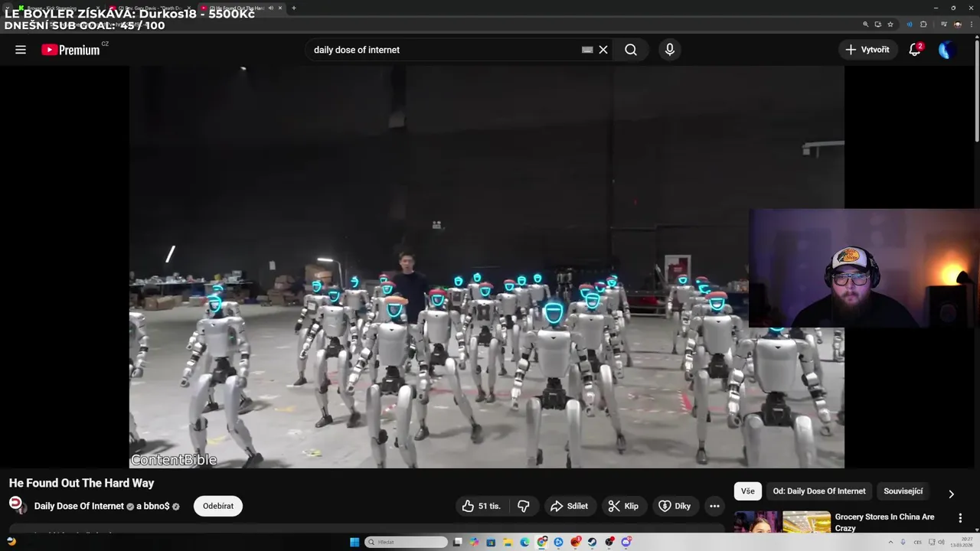This screenshot has height=551, width=980.
Task: Open YouTube notifications bell
Action: 915,50
